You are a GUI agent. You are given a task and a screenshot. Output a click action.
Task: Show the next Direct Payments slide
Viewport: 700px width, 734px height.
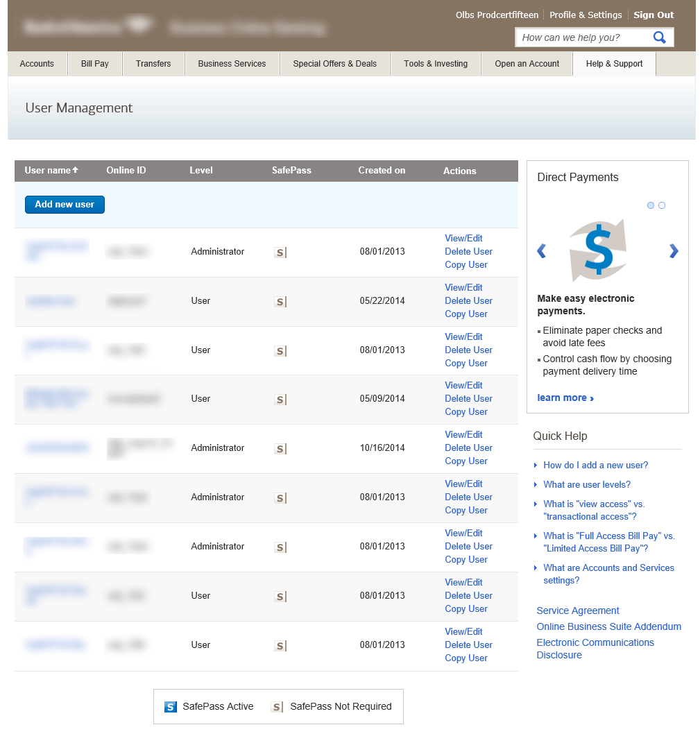tap(674, 251)
